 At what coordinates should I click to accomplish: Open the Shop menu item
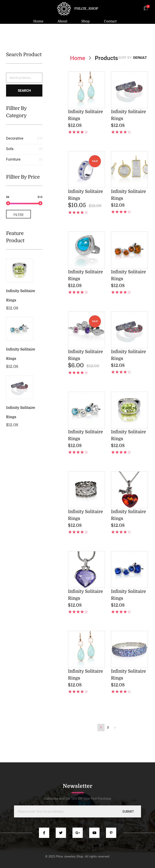[x=86, y=21]
